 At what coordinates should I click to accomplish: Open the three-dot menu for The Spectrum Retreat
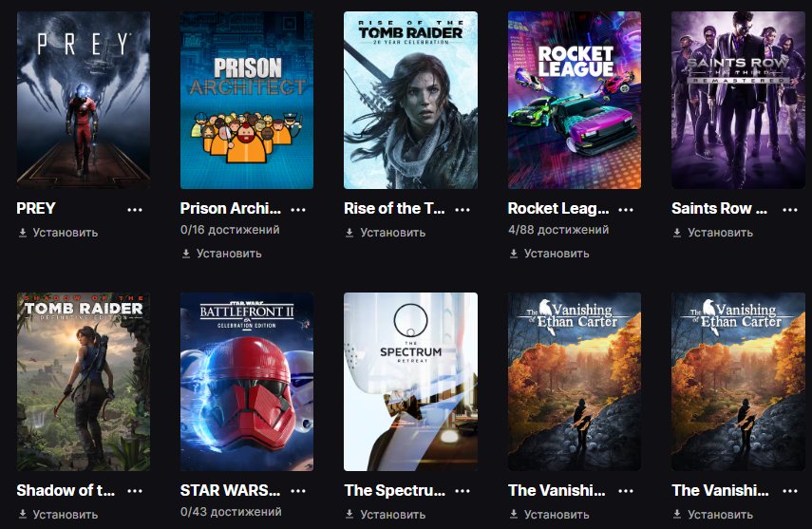click(463, 491)
